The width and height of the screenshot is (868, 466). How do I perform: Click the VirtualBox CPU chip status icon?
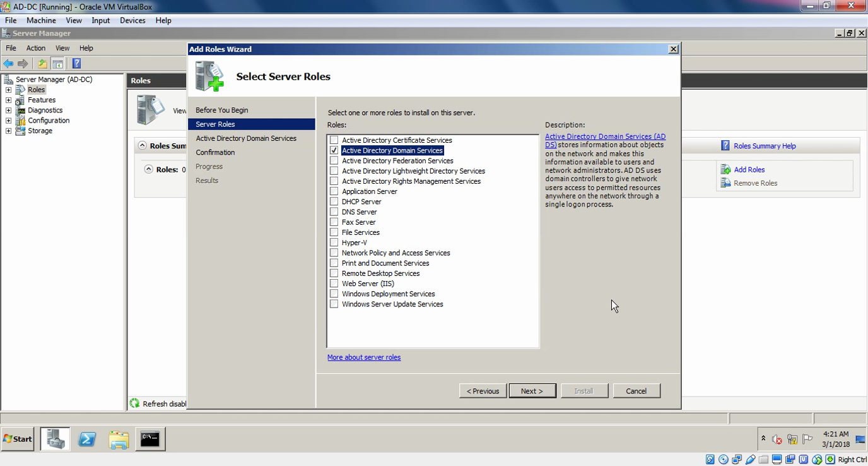804,460
